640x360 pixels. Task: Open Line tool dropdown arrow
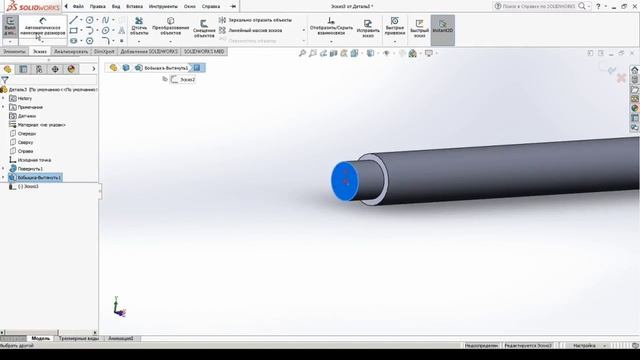[x=81, y=20]
